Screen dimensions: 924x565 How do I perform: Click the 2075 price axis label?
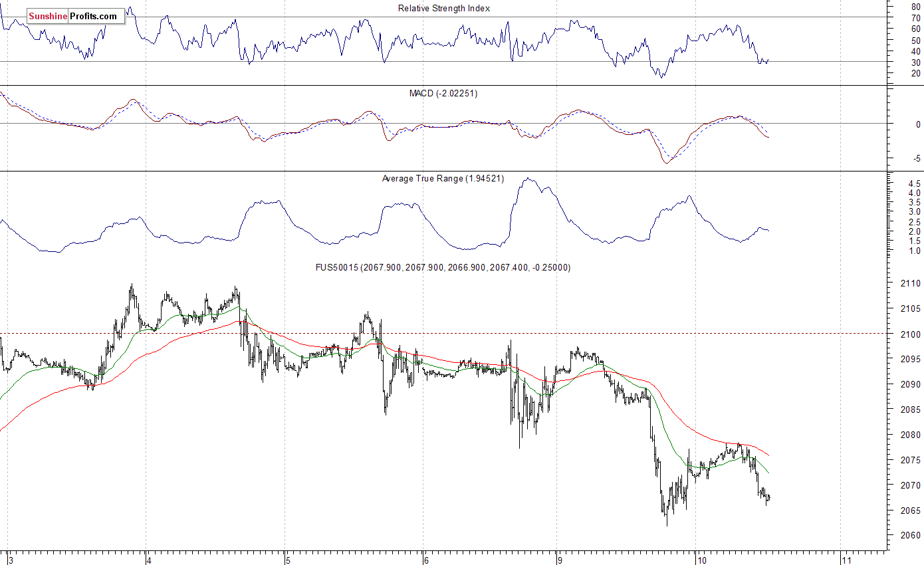(x=911, y=460)
